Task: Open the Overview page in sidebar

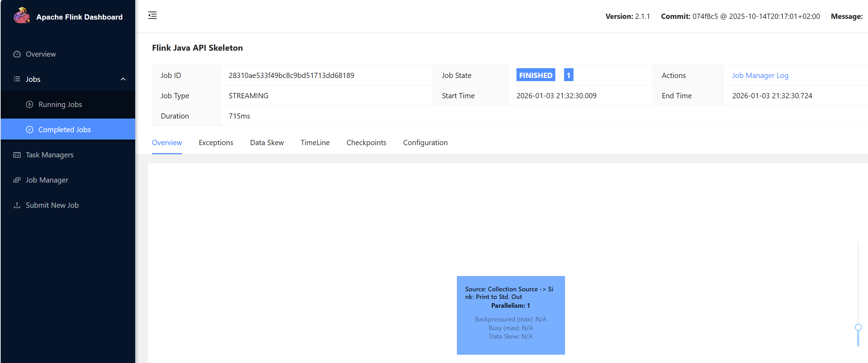Action: pyautogui.click(x=68, y=54)
